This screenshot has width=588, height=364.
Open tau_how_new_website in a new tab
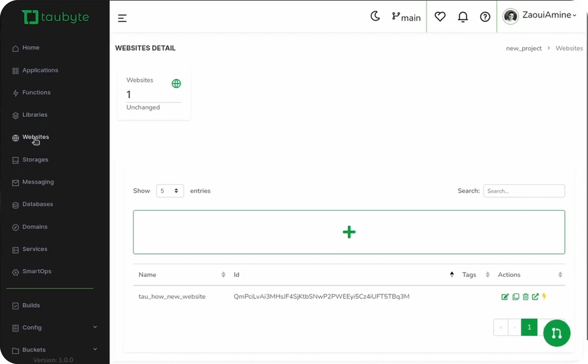(x=535, y=297)
